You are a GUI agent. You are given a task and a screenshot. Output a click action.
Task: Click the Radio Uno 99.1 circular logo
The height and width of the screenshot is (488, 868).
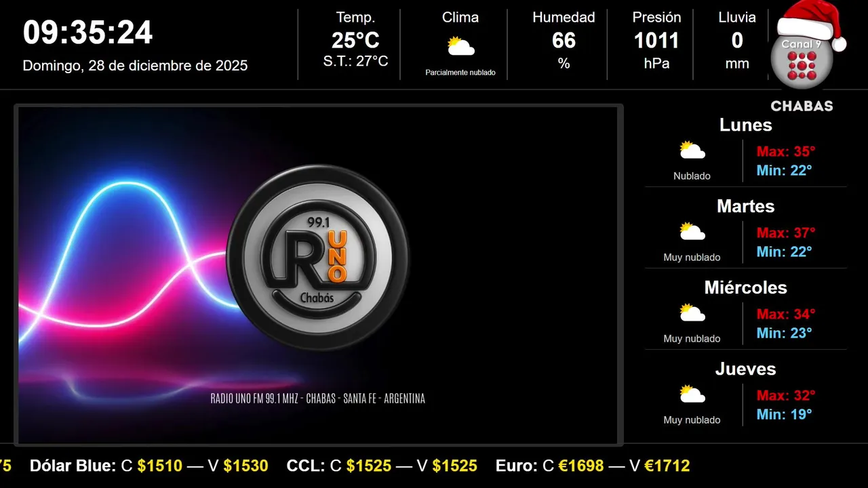[318, 258]
